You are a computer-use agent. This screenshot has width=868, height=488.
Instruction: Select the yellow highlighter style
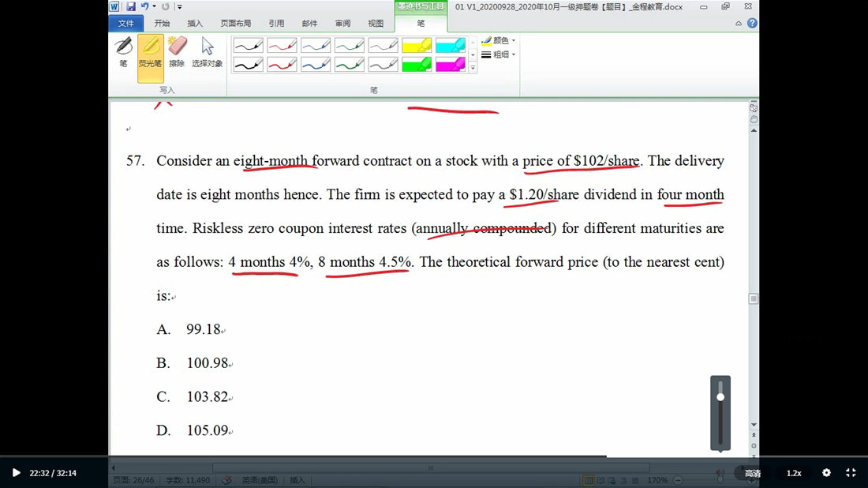[x=417, y=46]
